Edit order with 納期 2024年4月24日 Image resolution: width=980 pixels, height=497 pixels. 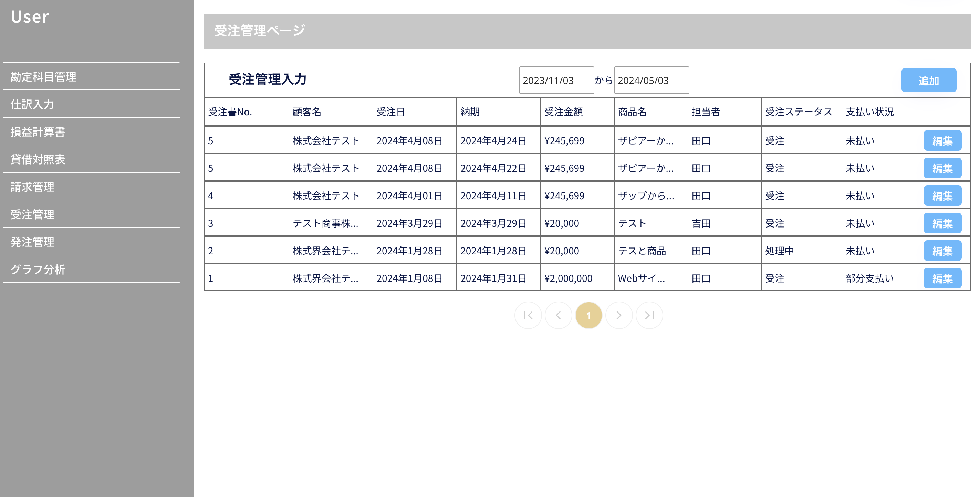click(942, 141)
